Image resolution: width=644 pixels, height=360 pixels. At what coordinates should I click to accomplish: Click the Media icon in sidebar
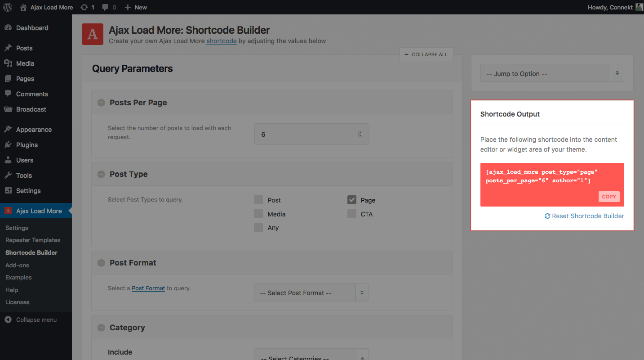[8, 63]
